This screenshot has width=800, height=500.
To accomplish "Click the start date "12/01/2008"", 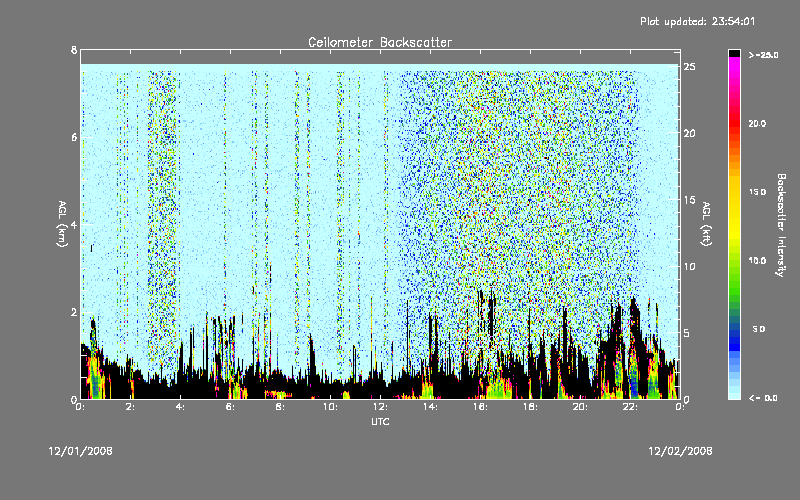I will (x=81, y=451).
